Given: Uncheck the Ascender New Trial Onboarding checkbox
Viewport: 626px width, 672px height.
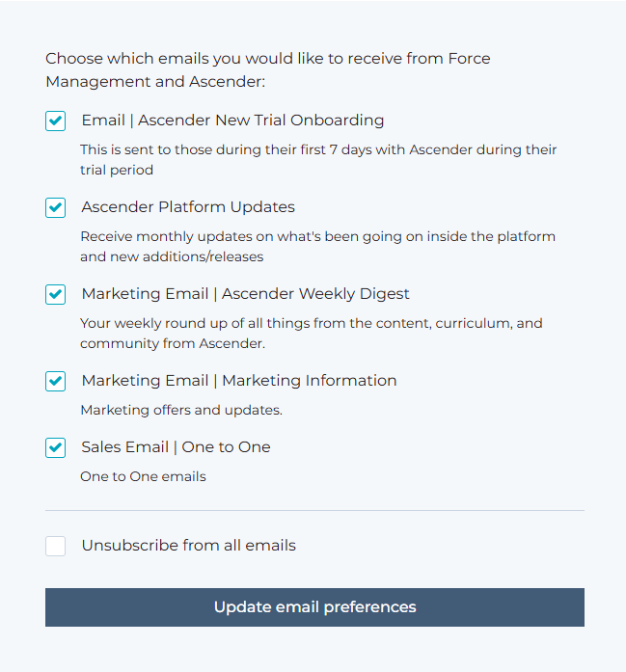Looking at the screenshot, I should [55, 121].
